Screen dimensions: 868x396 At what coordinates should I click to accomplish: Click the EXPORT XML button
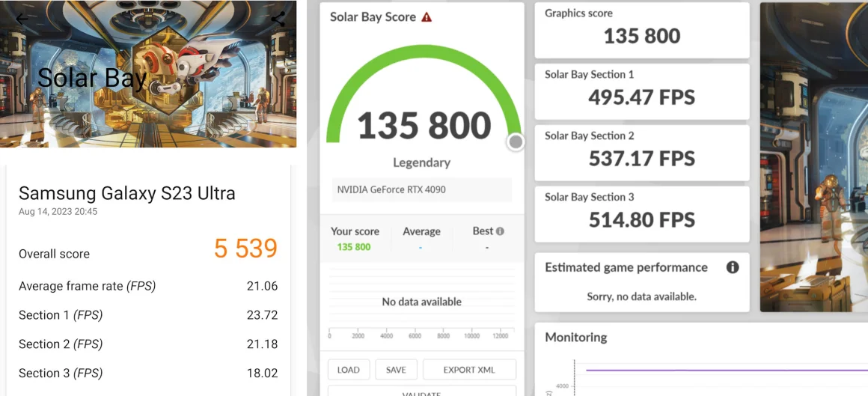click(469, 370)
